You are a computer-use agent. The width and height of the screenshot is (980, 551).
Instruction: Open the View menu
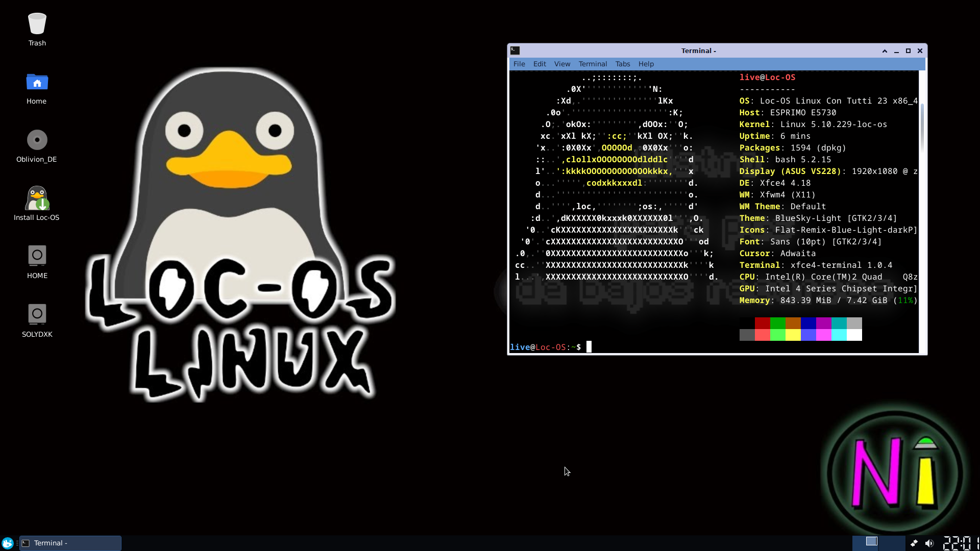[x=562, y=64]
